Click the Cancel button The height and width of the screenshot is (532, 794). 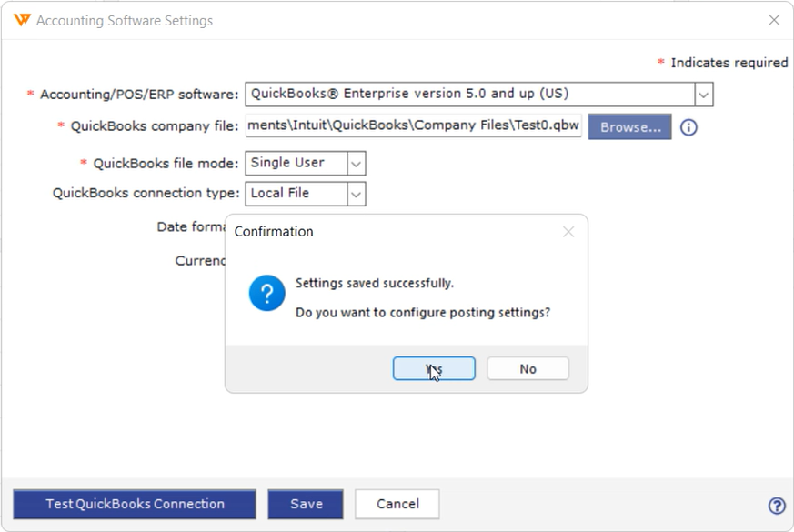397,504
